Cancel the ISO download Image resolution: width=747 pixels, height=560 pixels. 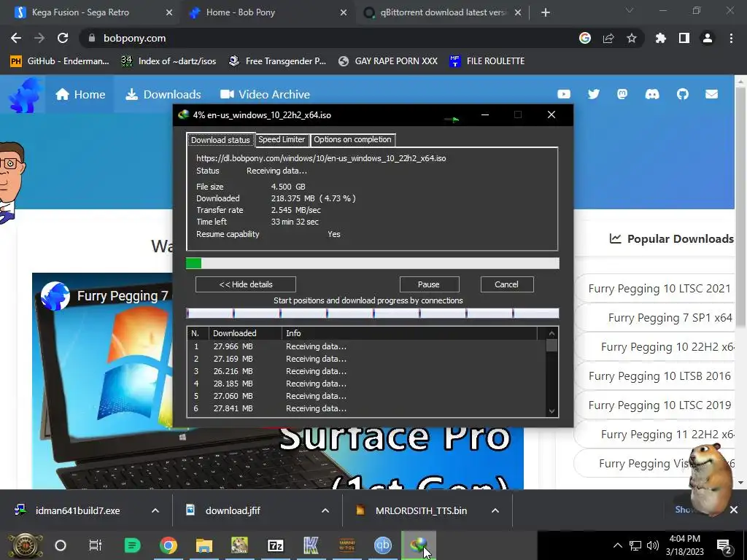[x=506, y=284]
